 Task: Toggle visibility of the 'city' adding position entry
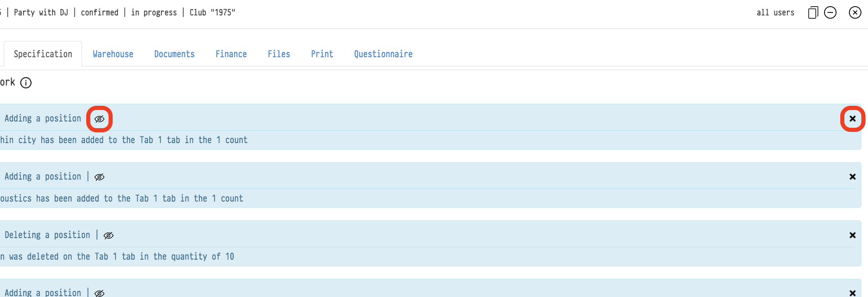[99, 119]
